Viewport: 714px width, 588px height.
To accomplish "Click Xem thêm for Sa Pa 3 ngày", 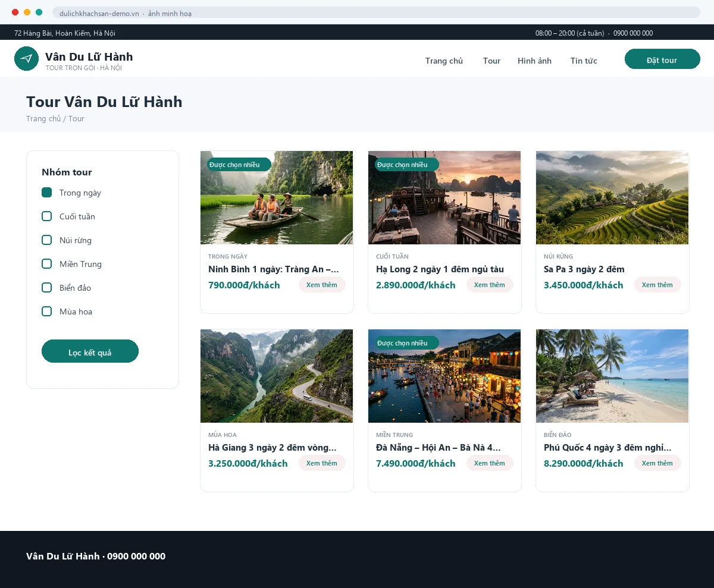I will click(x=657, y=285).
